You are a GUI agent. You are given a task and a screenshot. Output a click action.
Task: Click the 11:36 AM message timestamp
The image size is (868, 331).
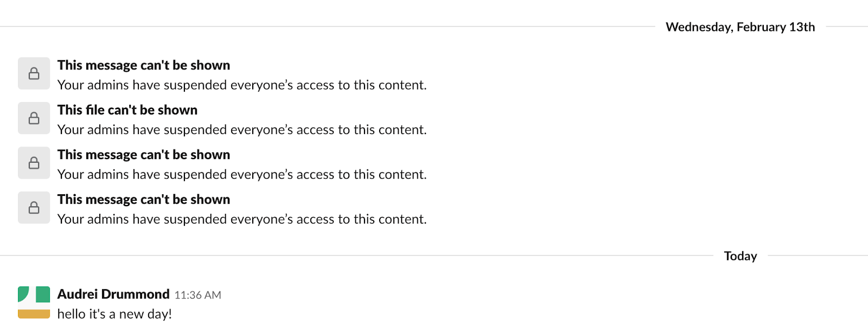pyautogui.click(x=197, y=295)
